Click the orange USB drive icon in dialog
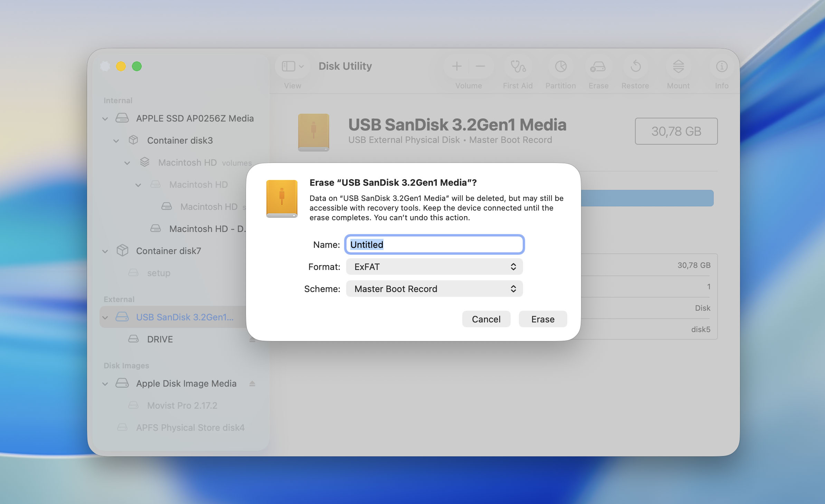Image resolution: width=825 pixels, height=504 pixels. 282,199
